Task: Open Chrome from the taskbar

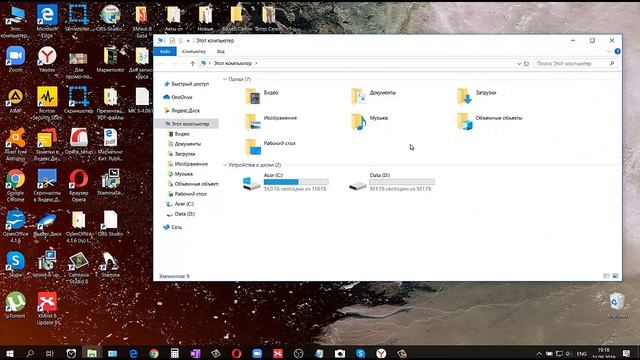Action: (154, 353)
